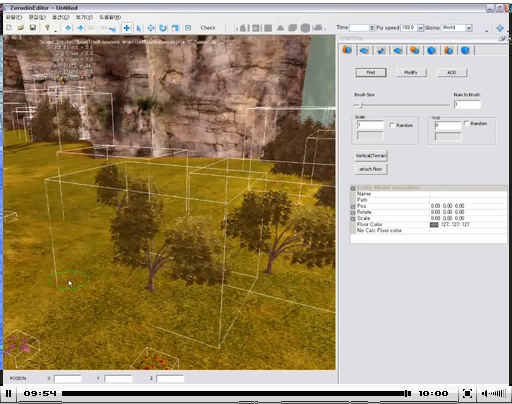Click the POSITION X input field

[68, 379]
